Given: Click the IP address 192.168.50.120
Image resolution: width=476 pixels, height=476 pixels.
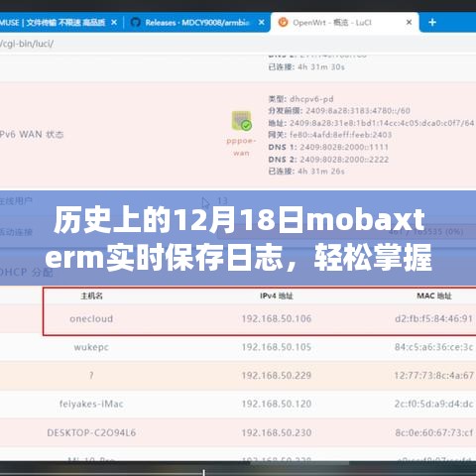Looking at the screenshot, I should coord(277,404).
